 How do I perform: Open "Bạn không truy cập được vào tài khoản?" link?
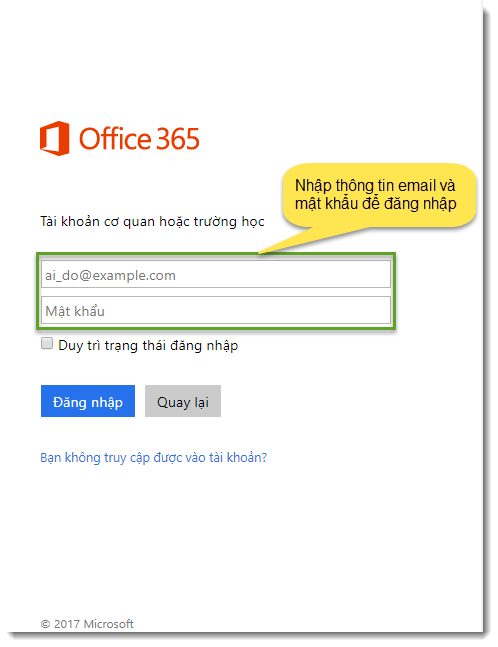point(153,458)
